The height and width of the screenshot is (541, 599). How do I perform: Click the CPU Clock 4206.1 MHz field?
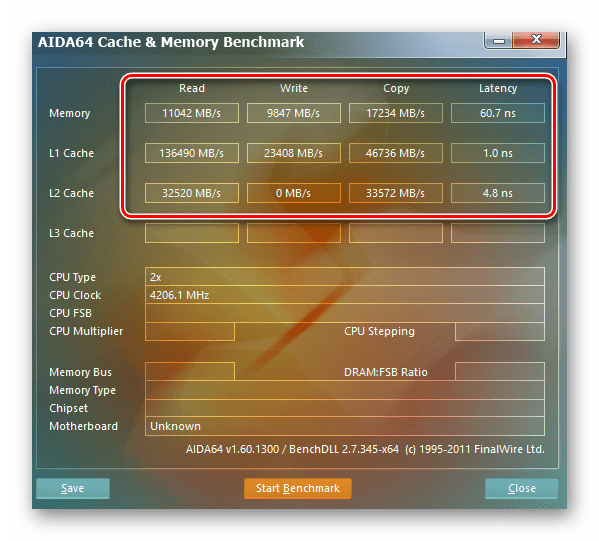(345, 295)
